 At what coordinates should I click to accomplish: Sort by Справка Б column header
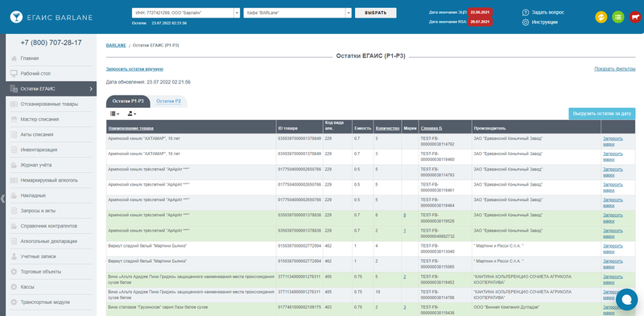tap(431, 129)
